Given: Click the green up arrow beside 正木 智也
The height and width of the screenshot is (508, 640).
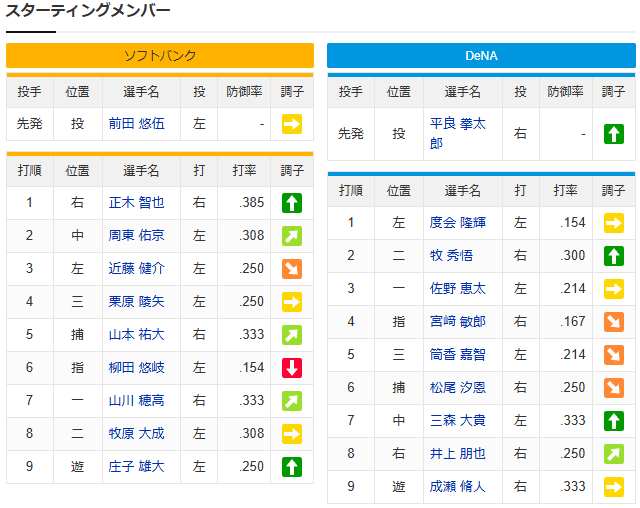Looking at the screenshot, I should 292,203.
